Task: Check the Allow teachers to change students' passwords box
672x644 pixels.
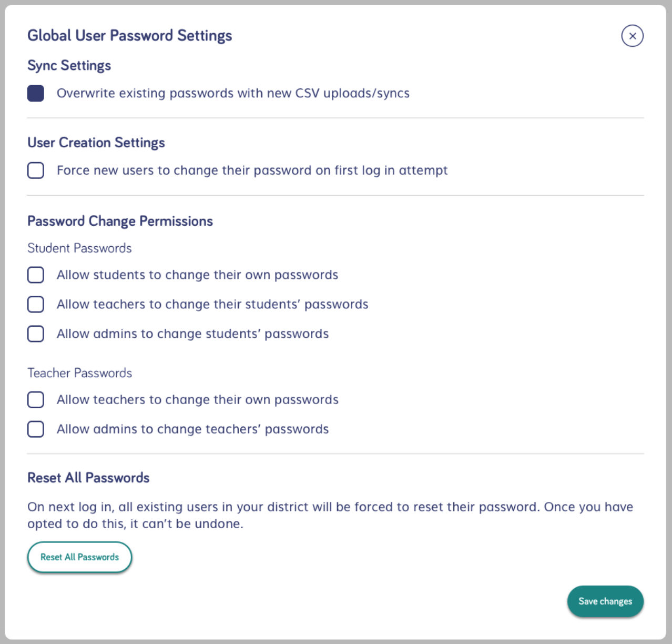Action: click(36, 304)
